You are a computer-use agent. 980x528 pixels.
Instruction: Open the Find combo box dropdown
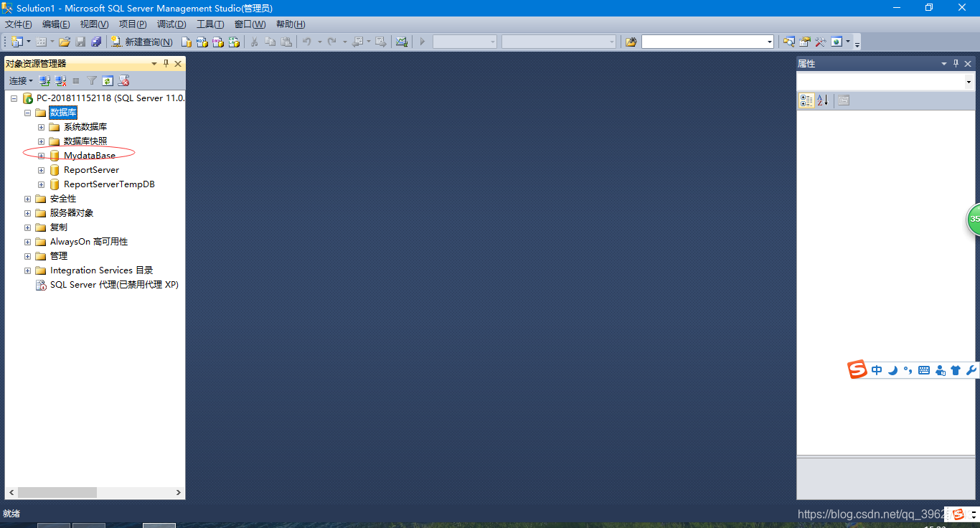point(770,42)
